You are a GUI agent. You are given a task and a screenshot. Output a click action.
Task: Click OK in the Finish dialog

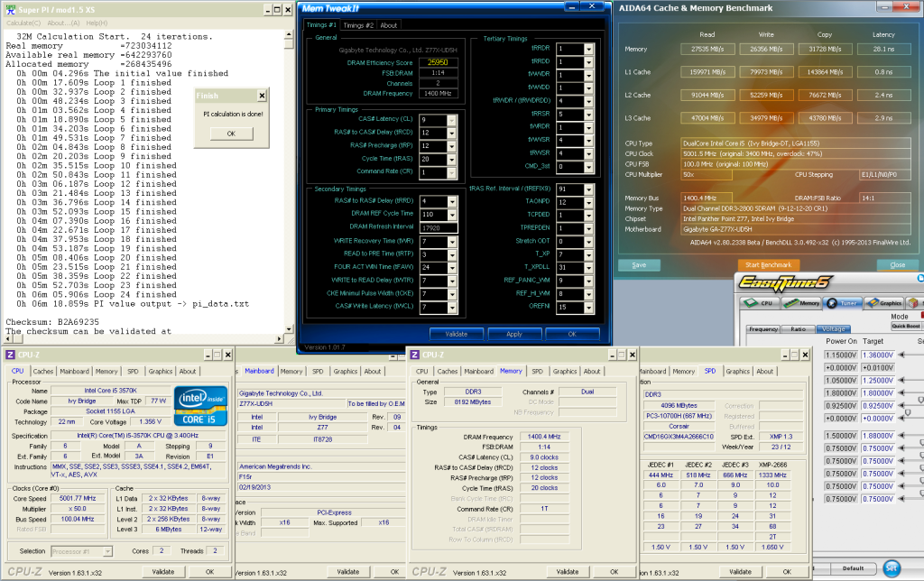click(232, 134)
